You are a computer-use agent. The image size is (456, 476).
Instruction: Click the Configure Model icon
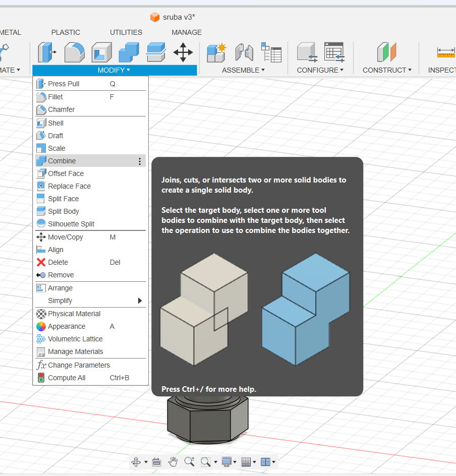tap(307, 52)
